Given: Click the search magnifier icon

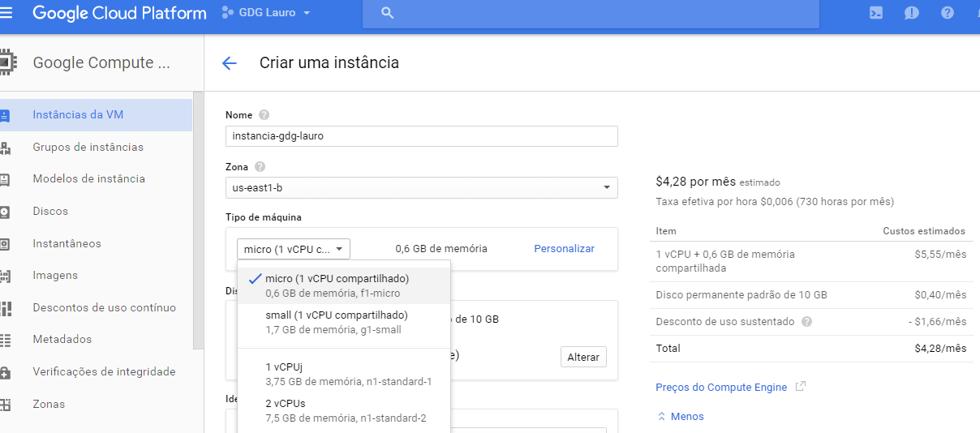Looking at the screenshot, I should tap(387, 13).
